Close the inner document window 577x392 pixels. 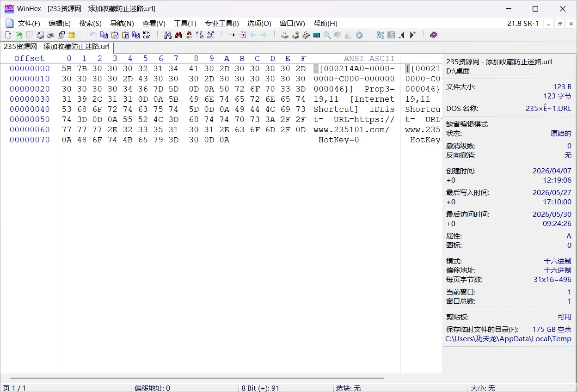click(571, 24)
